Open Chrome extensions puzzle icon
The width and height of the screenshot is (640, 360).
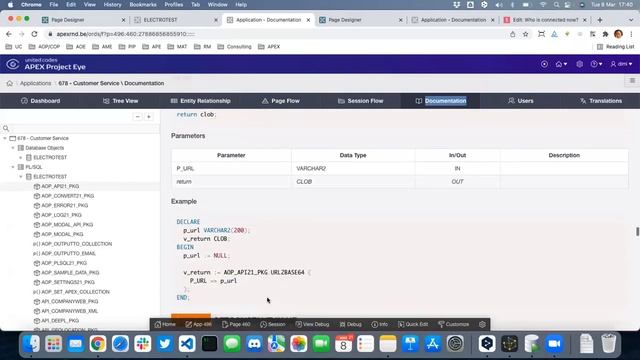coord(605,34)
